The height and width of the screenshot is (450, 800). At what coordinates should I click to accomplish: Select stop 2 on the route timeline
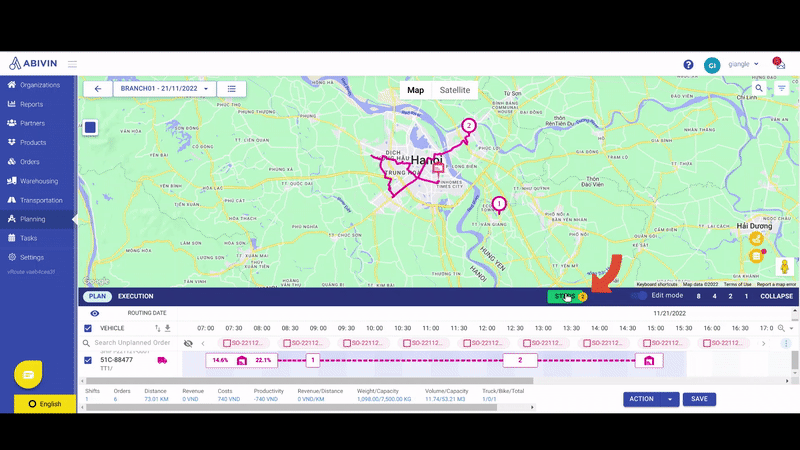520,360
